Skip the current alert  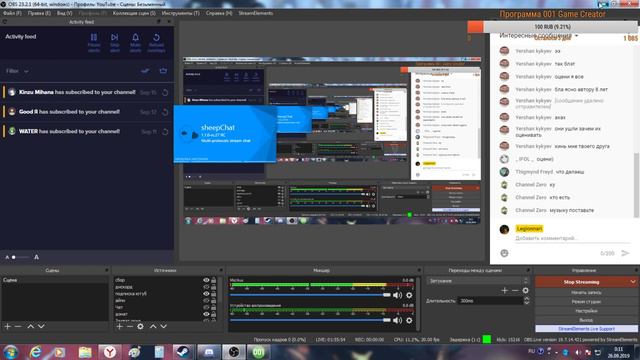coord(115,42)
